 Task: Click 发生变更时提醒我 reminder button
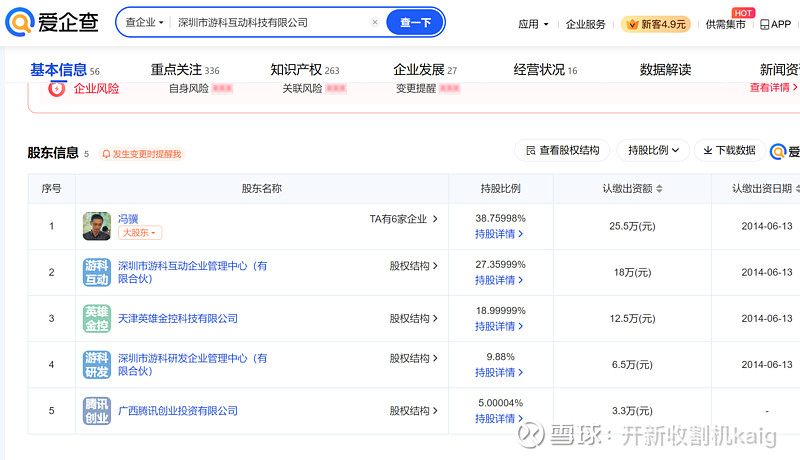[x=142, y=154]
